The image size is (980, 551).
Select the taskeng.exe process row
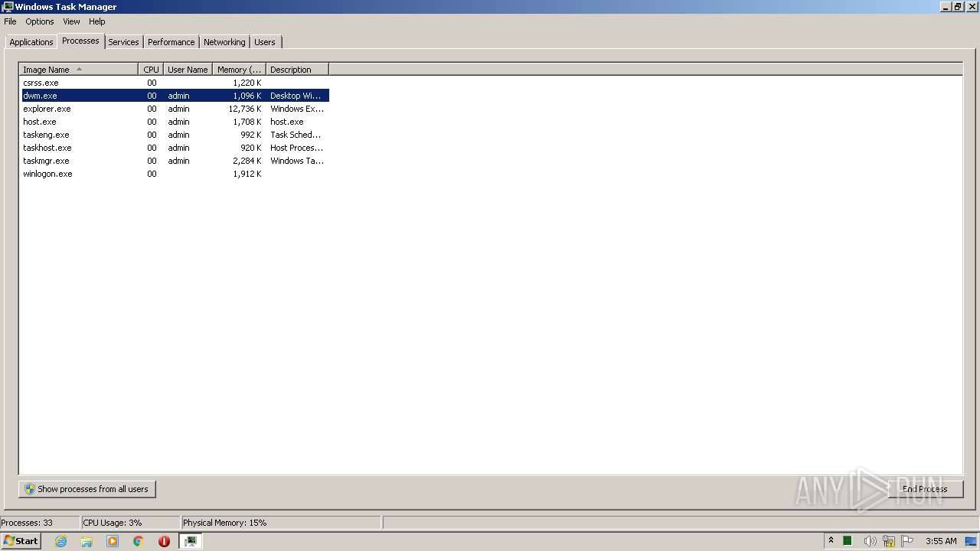[x=175, y=135]
